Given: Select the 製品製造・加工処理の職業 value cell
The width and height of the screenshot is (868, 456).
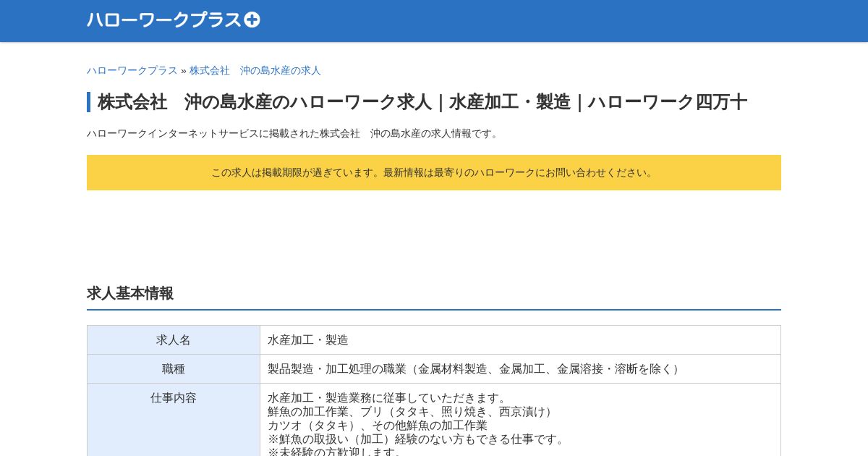Looking at the screenshot, I should coord(521,369).
